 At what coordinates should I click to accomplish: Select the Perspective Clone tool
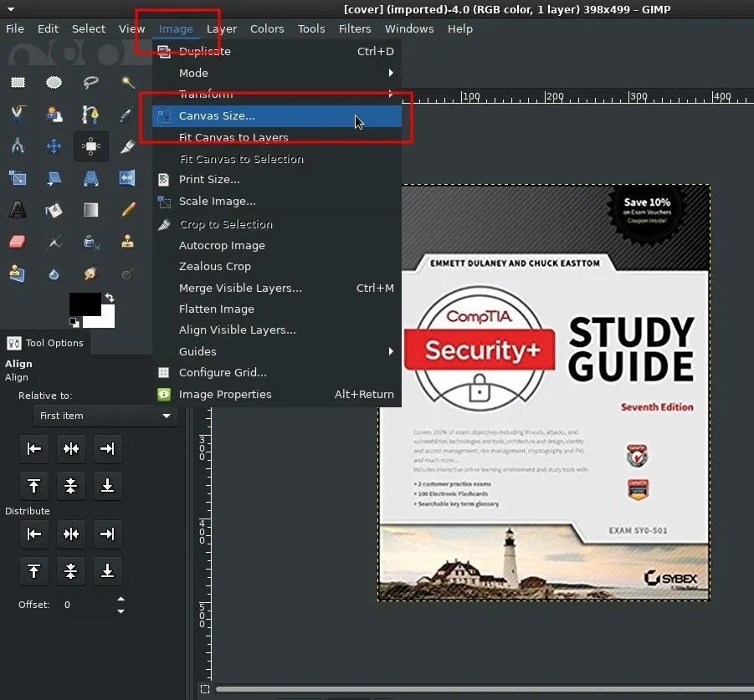point(18,273)
